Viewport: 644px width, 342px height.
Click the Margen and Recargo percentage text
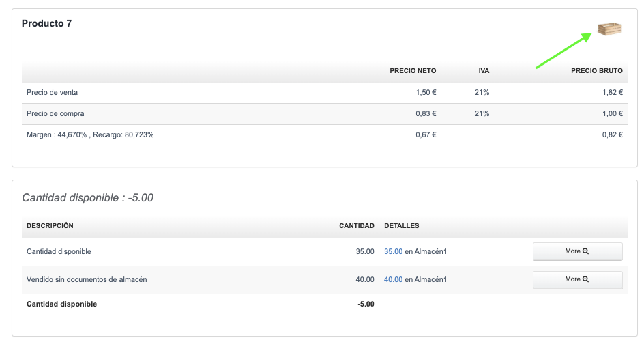[89, 134]
